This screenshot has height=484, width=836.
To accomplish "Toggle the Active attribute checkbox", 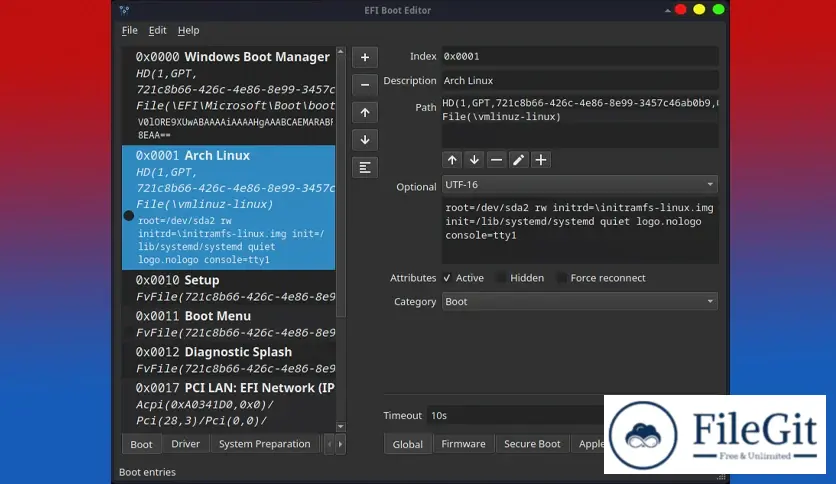I will 447,278.
